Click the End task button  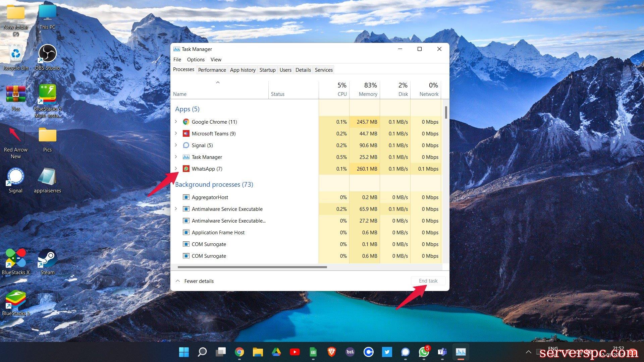[428, 281]
